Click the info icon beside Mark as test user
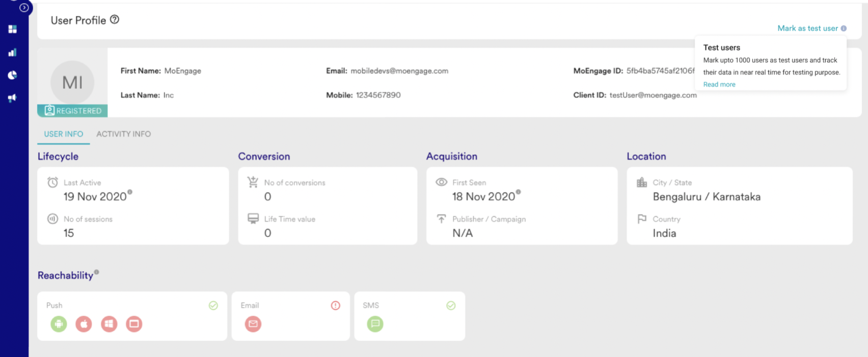Viewport: 868px width, 357px height. click(844, 29)
